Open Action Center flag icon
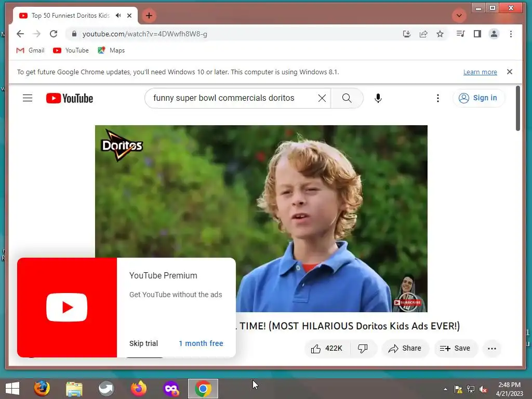Image resolution: width=532 pixels, height=399 pixels. (458, 389)
